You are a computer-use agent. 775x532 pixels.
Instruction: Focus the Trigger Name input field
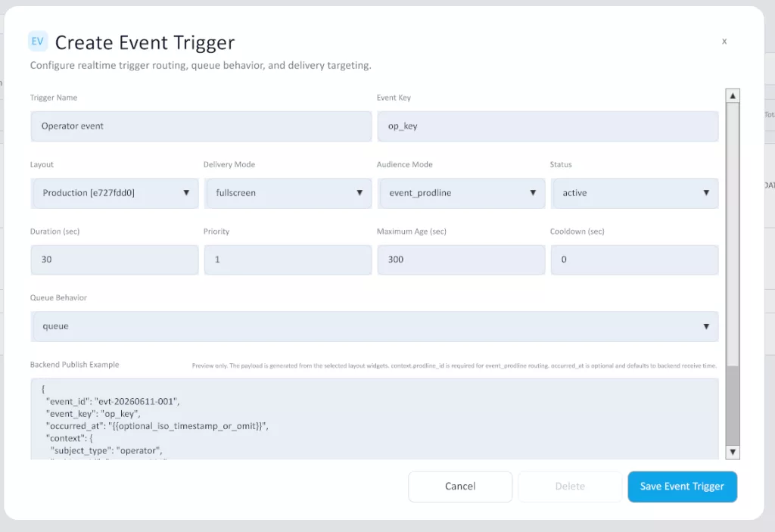(x=201, y=126)
